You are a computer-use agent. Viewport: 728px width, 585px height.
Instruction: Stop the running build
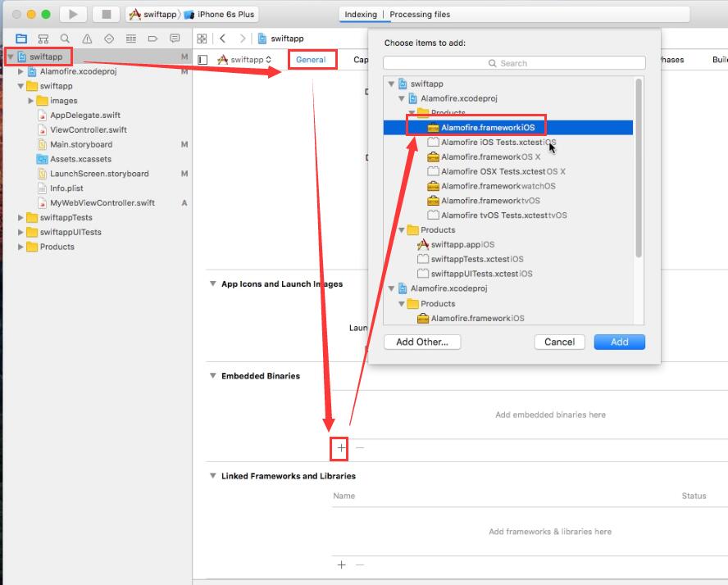[107, 15]
